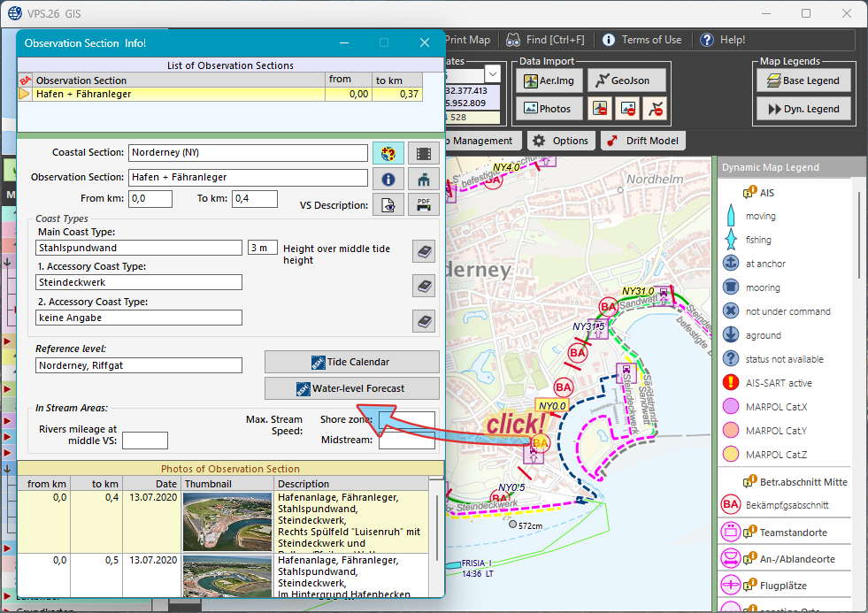Click the Tide Calendar button
Screen dimensions: 868x613
click(x=351, y=362)
